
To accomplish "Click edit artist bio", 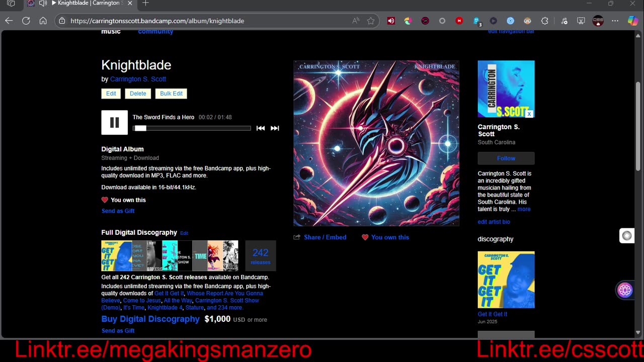I will point(494,222).
